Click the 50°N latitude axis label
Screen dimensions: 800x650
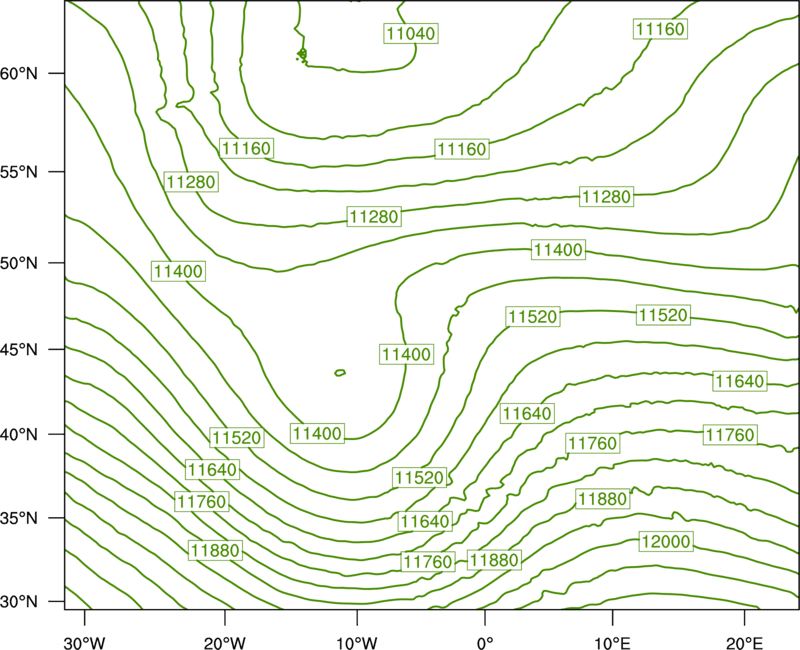coord(19,263)
